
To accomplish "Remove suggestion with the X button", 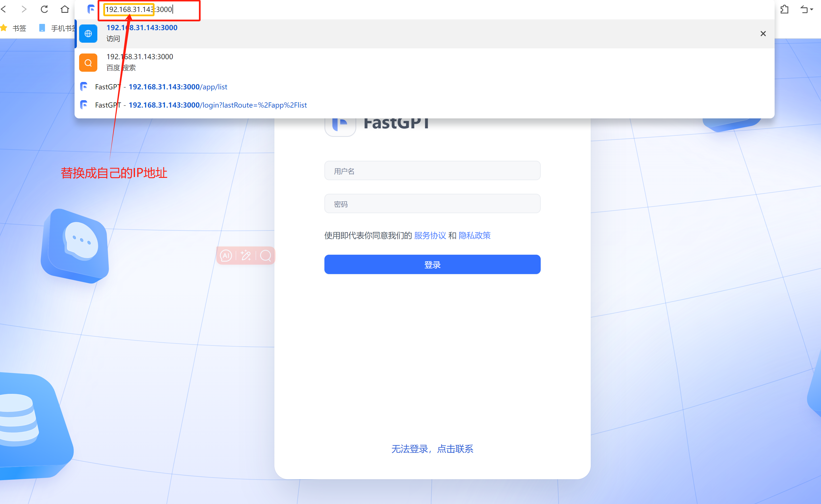I will coord(763,34).
